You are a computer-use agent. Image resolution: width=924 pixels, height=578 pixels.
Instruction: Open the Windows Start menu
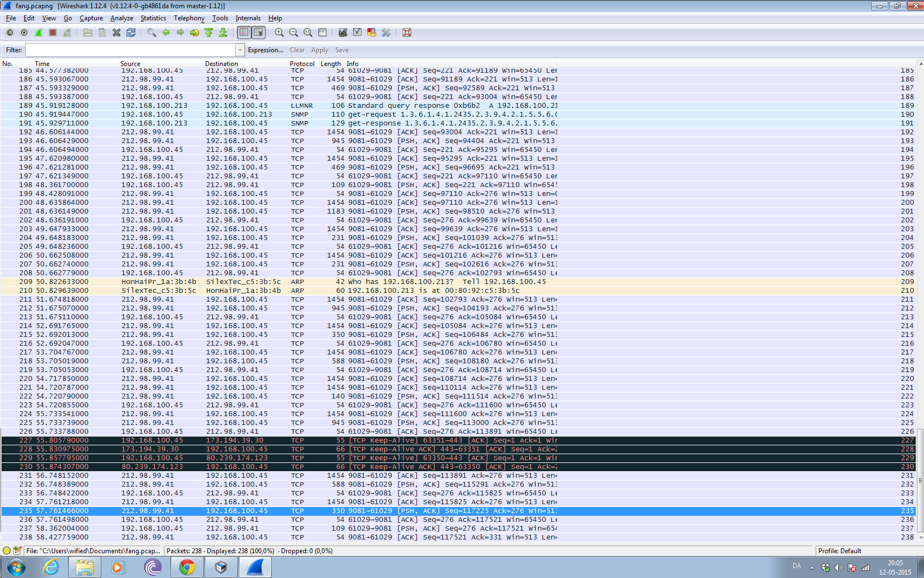pos(16,568)
